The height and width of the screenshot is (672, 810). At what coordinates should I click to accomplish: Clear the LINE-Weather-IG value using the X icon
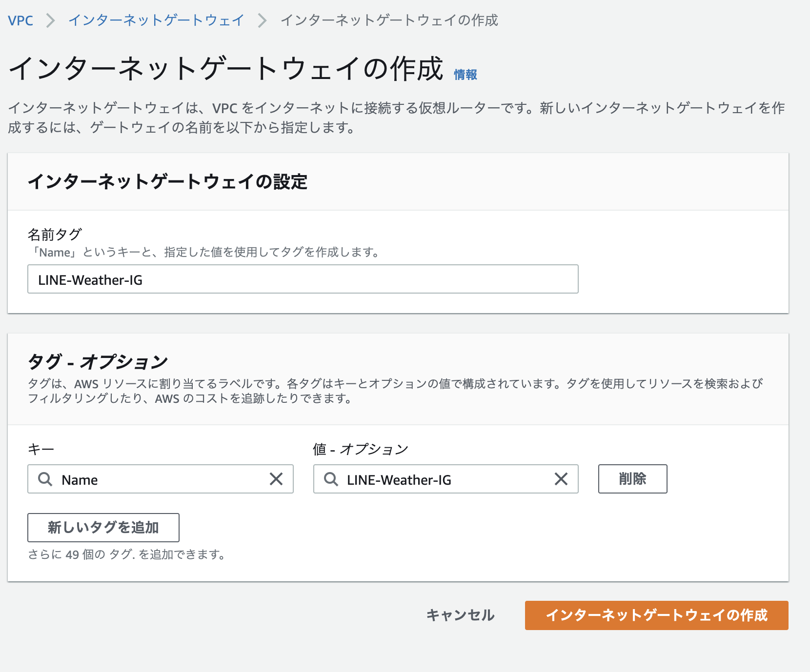(561, 479)
